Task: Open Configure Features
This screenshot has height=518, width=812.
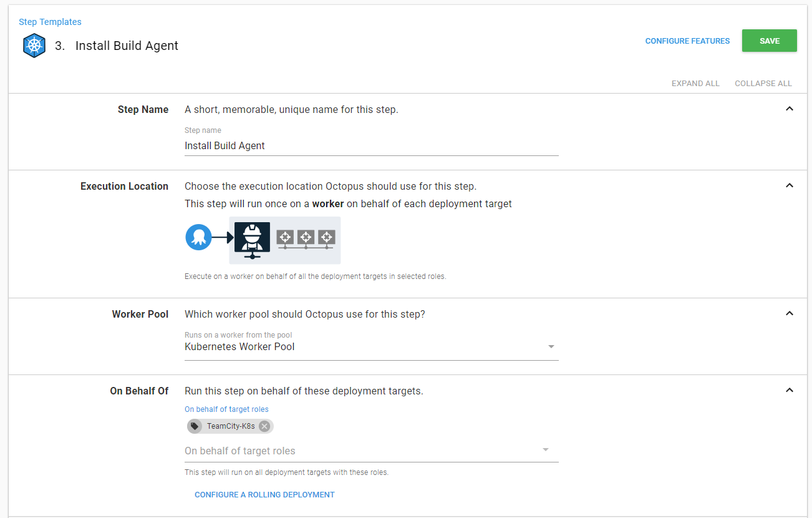Action: click(x=687, y=41)
